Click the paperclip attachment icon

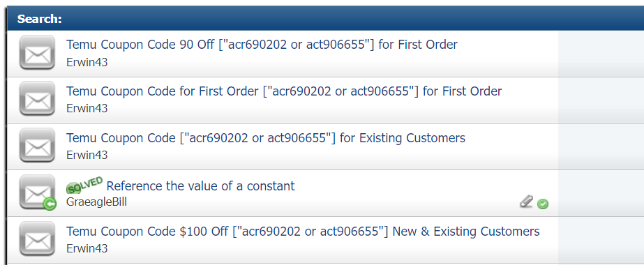[x=526, y=202]
